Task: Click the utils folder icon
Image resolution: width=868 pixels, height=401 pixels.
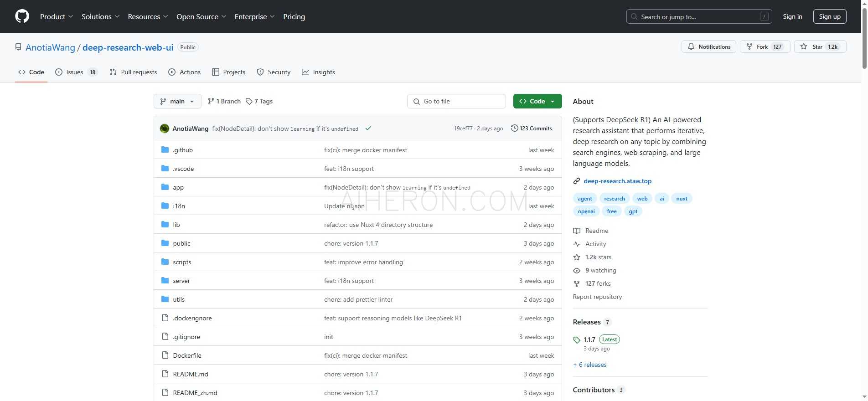Action: 165,299
